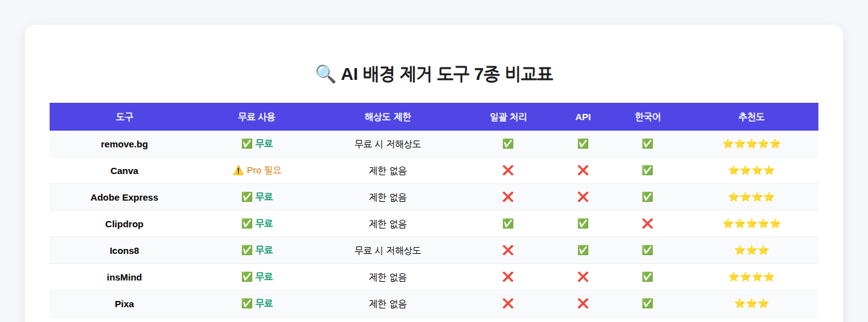Click the 무료 사용 column header
The width and height of the screenshot is (868, 322).
point(257,117)
